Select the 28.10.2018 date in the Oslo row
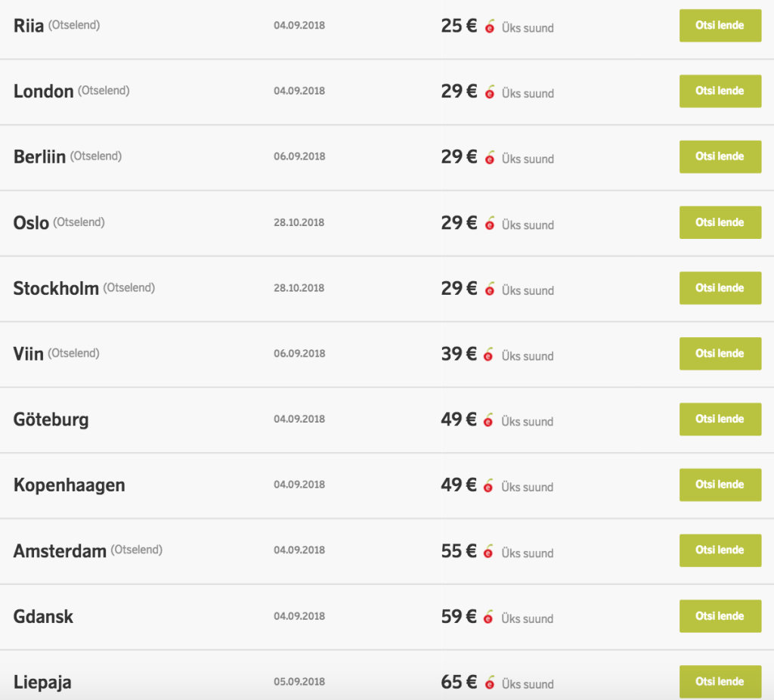 pos(299,222)
